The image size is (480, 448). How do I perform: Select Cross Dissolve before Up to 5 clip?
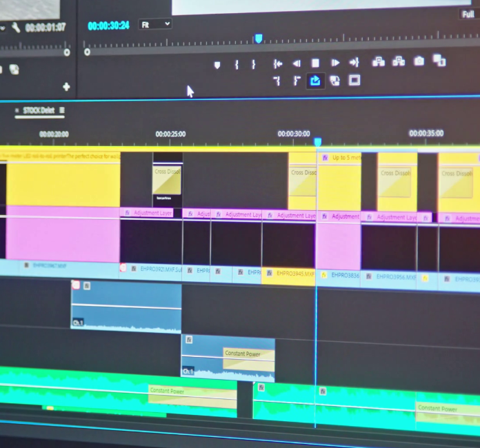pos(303,181)
